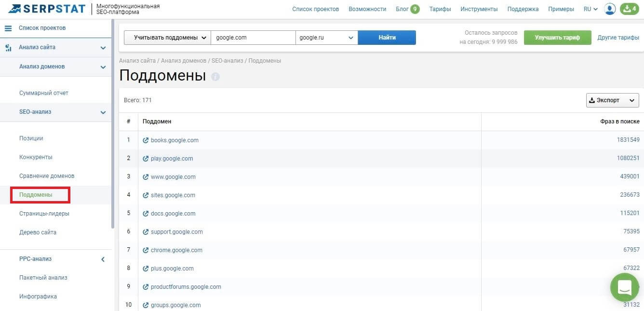Open Конкуренты in the sidebar
This screenshot has height=311, width=644.
pyautogui.click(x=36, y=157)
